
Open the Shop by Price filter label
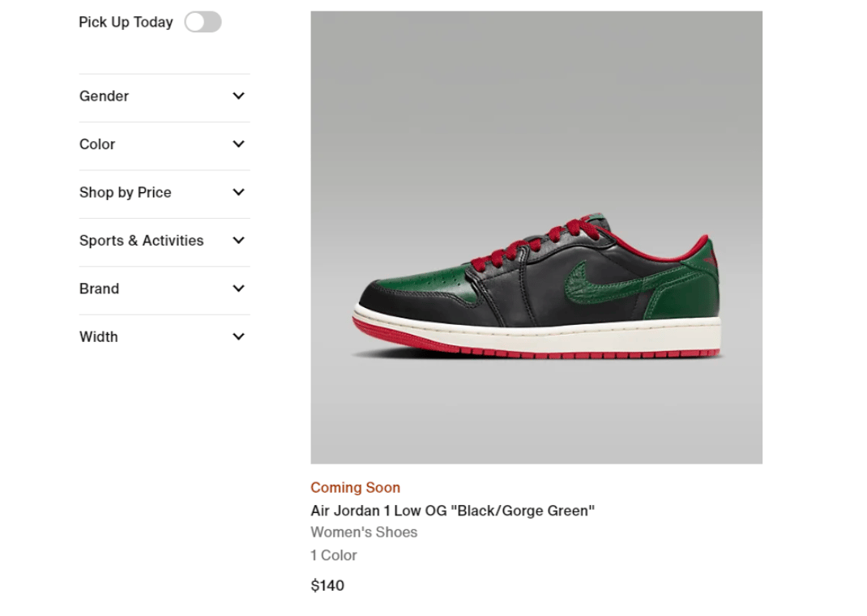(x=125, y=193)
